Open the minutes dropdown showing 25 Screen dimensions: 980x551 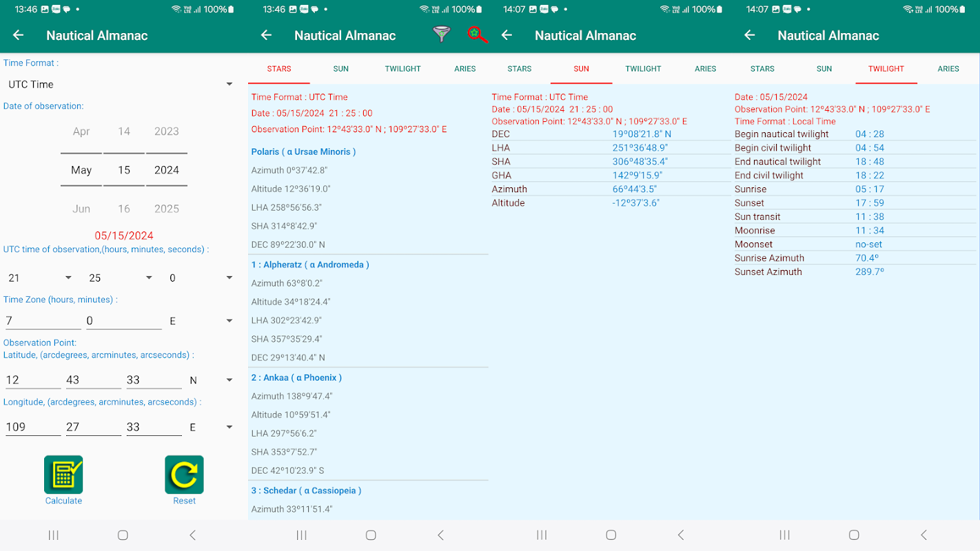pos(120,278)
